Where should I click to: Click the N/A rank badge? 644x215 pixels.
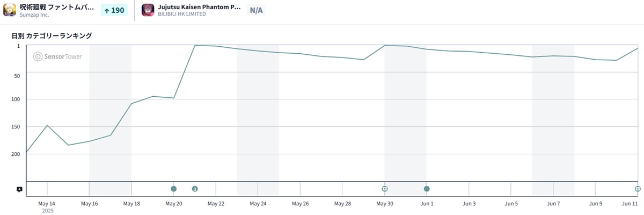pyautogui.click(x=256, y=10)
